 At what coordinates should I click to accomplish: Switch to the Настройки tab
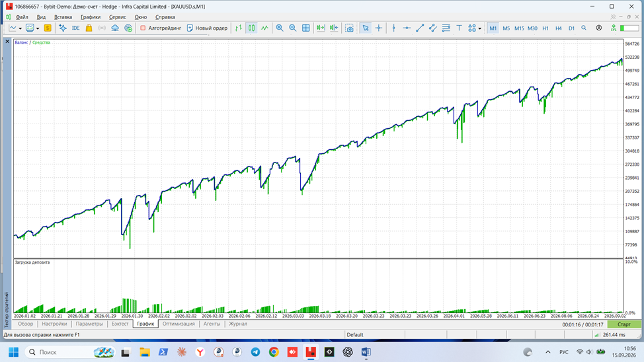pos(54,324)
